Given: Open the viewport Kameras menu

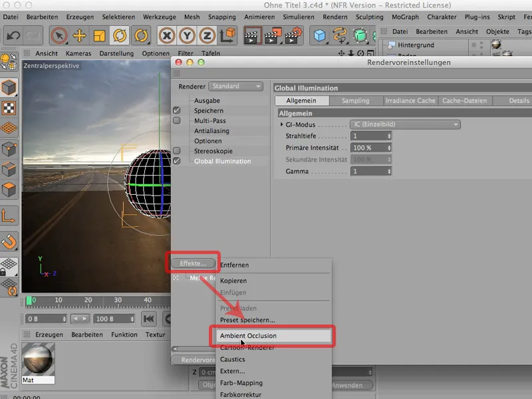Looking at the screenshot, I should click(78, 54).
